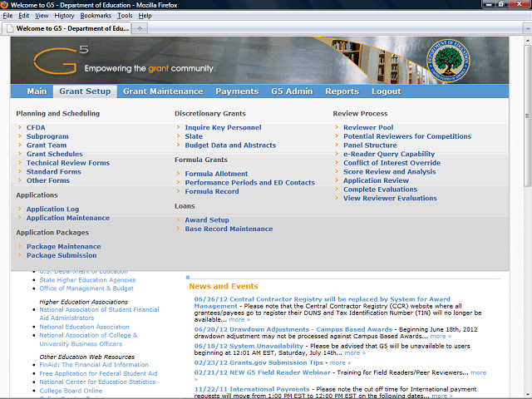Click the page icon on the Welcome to G5 tab
Screen dimensions: 532x399
[10, 28]
